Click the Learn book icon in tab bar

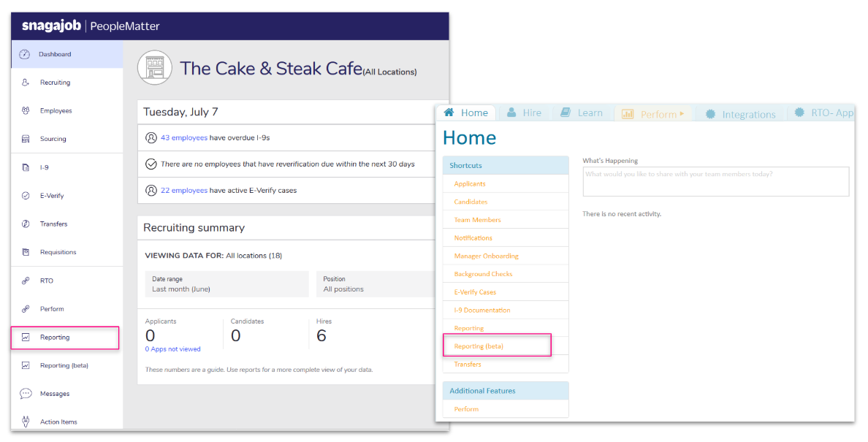[566, 113]
